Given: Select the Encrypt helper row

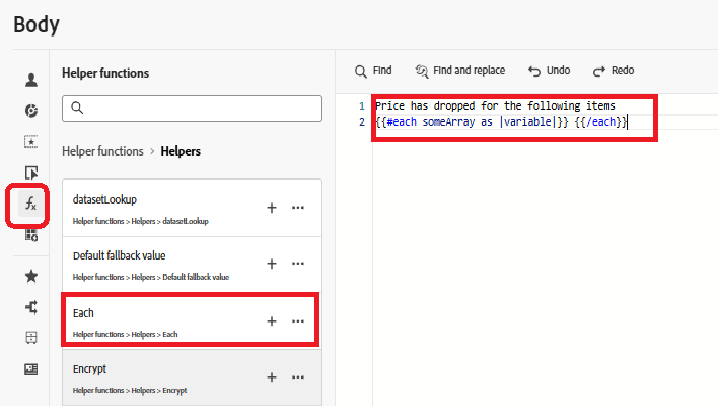Looking at the screenshot, I should [x=192, y=378].
